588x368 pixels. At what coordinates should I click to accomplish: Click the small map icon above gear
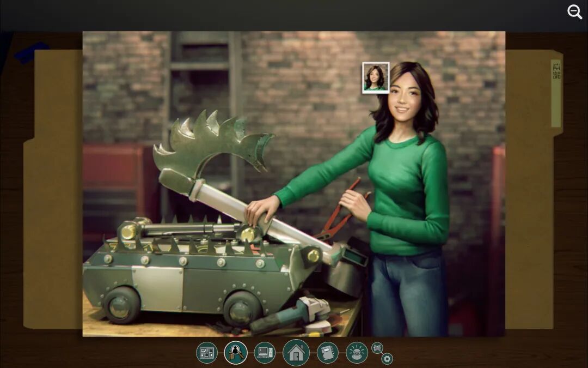point(377,348)
